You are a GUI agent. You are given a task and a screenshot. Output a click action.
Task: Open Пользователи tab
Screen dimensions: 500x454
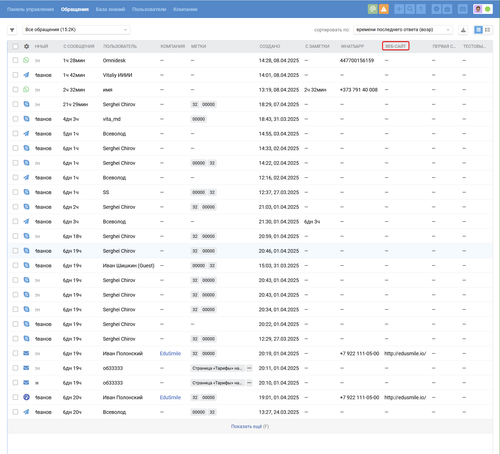click(149, 9)
